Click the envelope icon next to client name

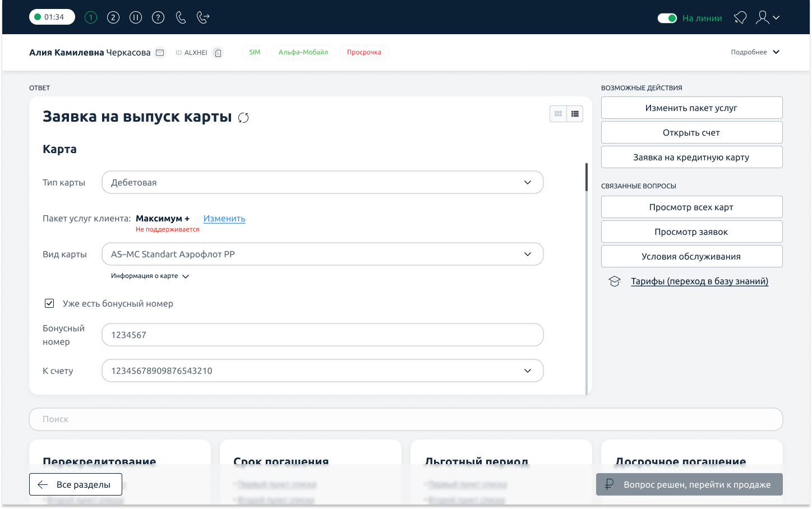pyautogui.click(x=160, y=53)
